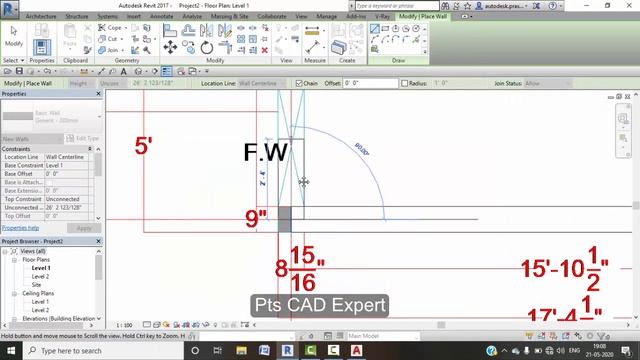Select Level 2 under Floor Plans
Viewport: 640px width, 360px height.
point(40,277)
